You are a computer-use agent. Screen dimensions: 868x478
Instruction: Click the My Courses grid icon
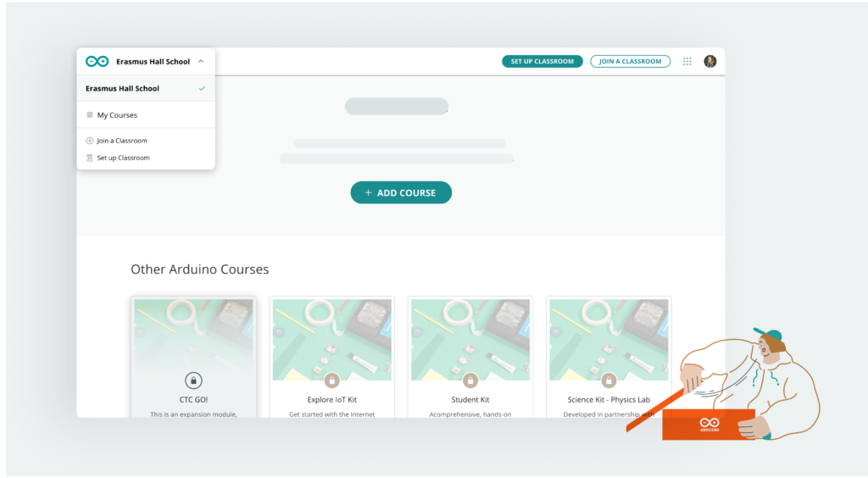point(90,115)
